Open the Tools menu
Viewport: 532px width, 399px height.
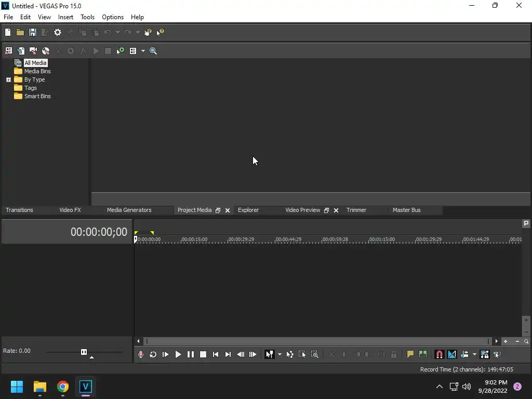(87, 17)
